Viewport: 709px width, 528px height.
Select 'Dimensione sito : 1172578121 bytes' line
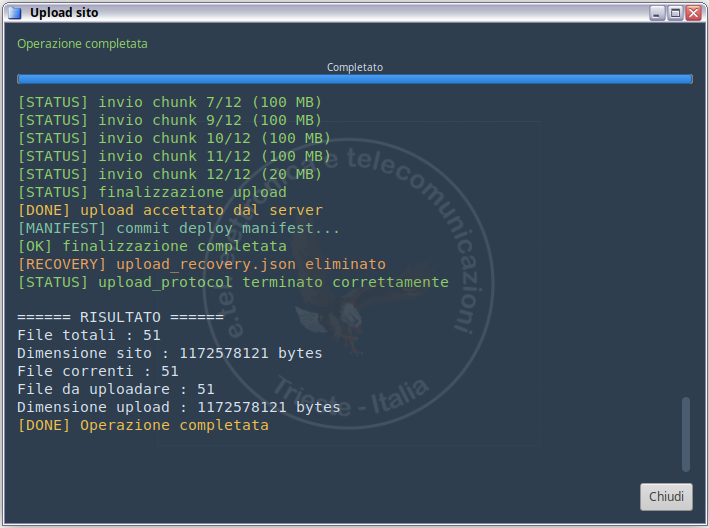tap(170, 354)
